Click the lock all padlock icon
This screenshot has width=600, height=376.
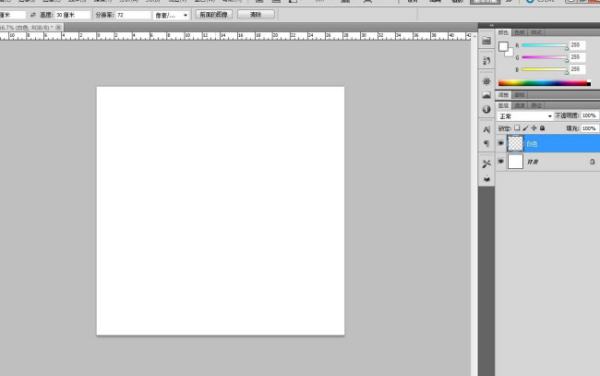pos(542,128)
